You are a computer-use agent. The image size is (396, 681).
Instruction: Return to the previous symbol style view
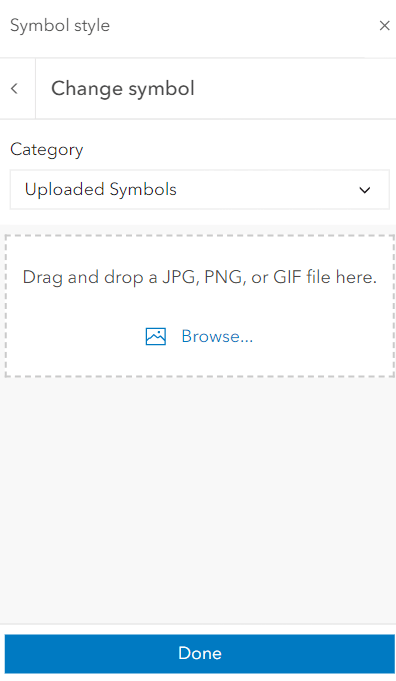tap(15, 89)
